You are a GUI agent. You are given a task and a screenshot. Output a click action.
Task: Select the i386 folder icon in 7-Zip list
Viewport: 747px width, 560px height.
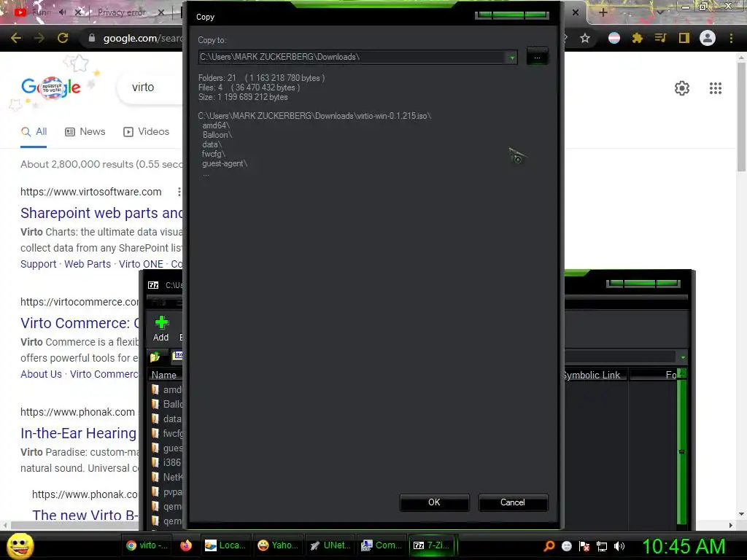pos(155,462)
